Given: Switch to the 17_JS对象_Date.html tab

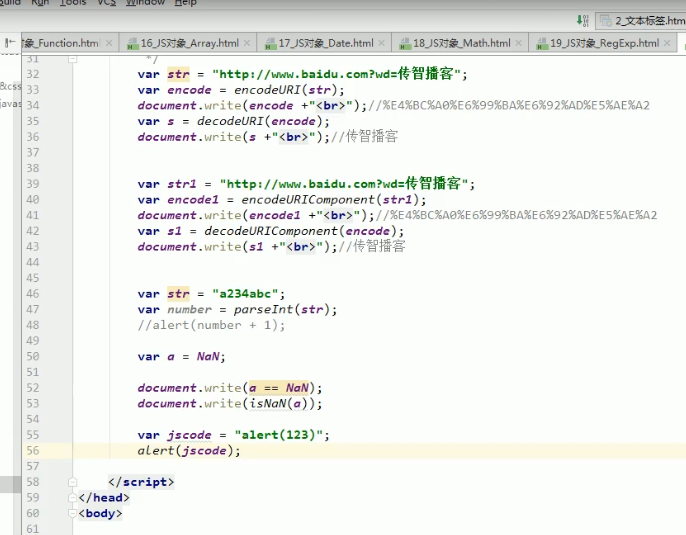Looking at the screenshot, I should click(326, 43).
